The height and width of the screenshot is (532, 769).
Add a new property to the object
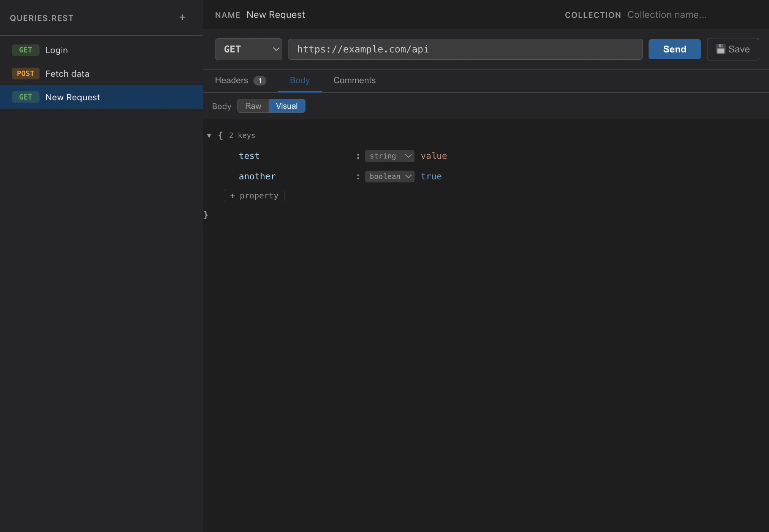coord(254,196)
